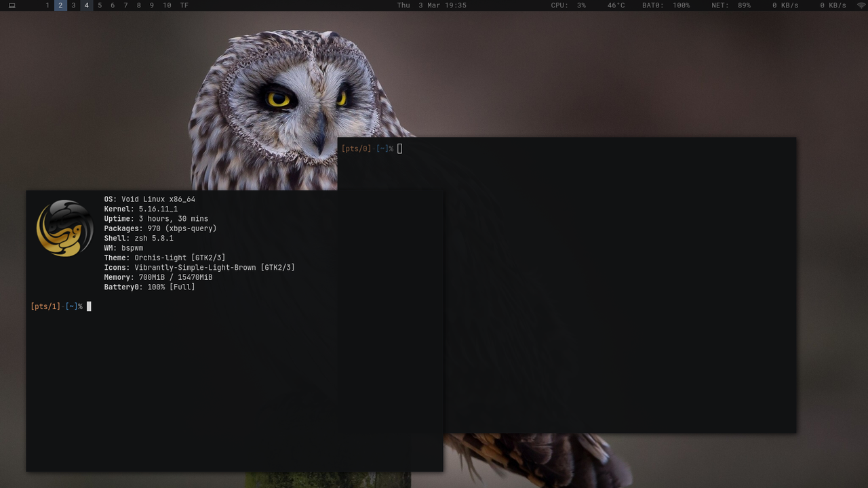Click the laptop icon in the top bar

(x=12, y=5)
